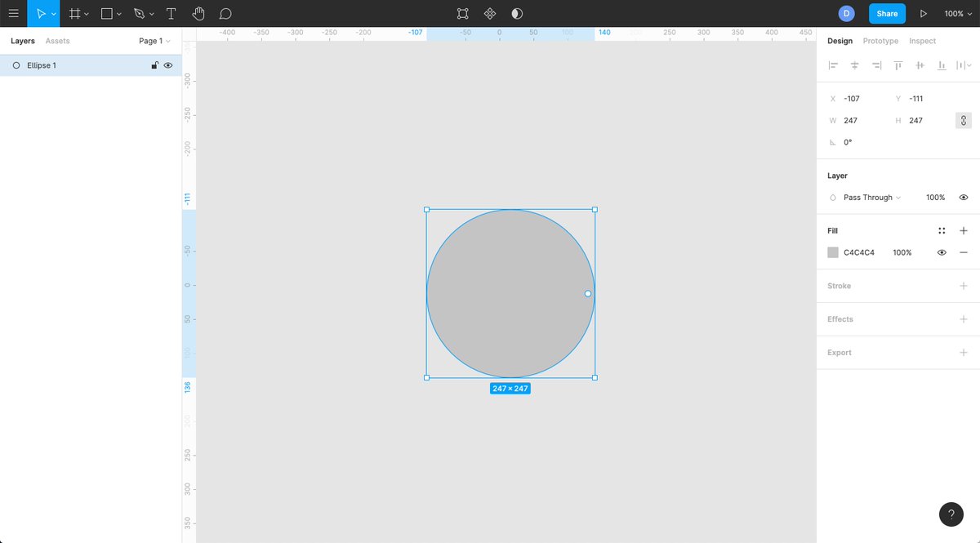Align selection to left
The image size is (980, 543).
(833, 65)
